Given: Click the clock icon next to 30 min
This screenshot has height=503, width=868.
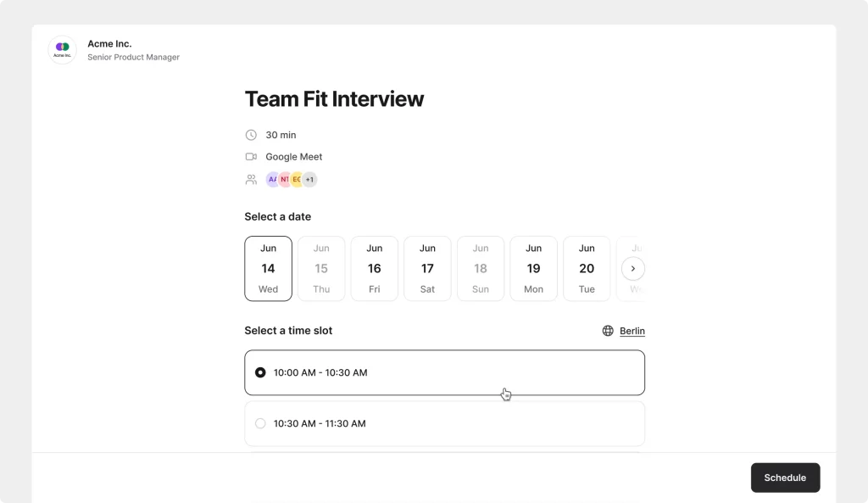Looking at the screenshot, I should click(251, 134).
